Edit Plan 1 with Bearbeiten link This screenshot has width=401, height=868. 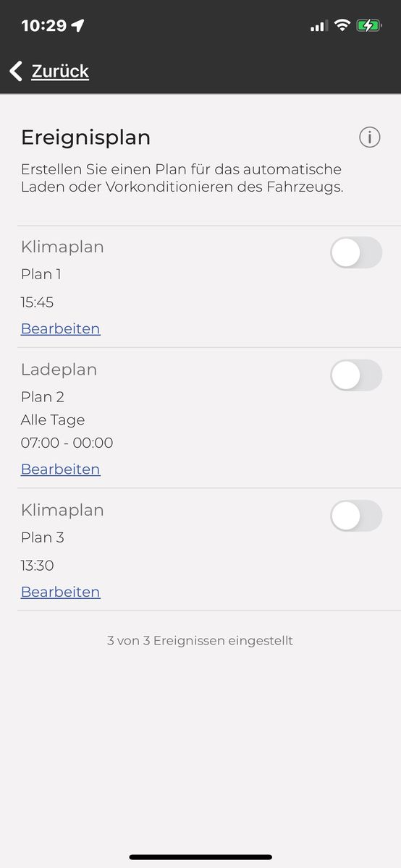pyautogui.click(x=61, y=328)
